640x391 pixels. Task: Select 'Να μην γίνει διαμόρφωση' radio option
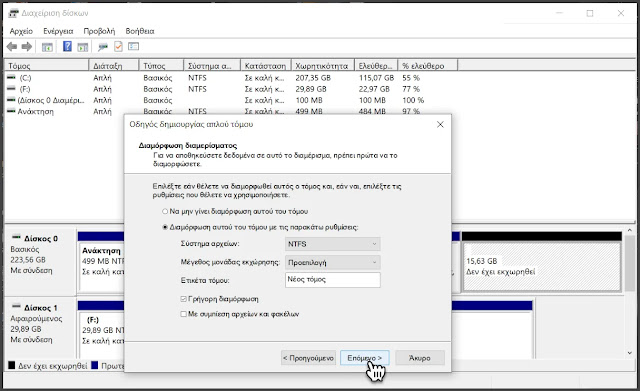165,211
